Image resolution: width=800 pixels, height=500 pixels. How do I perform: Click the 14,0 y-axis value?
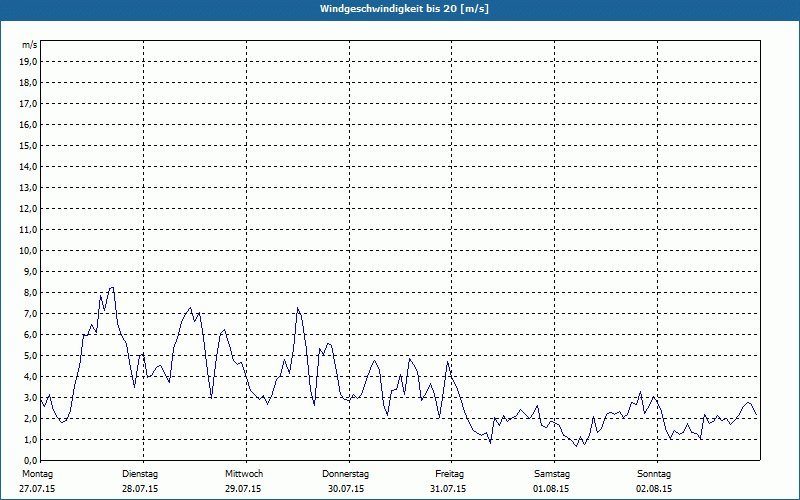28,166
